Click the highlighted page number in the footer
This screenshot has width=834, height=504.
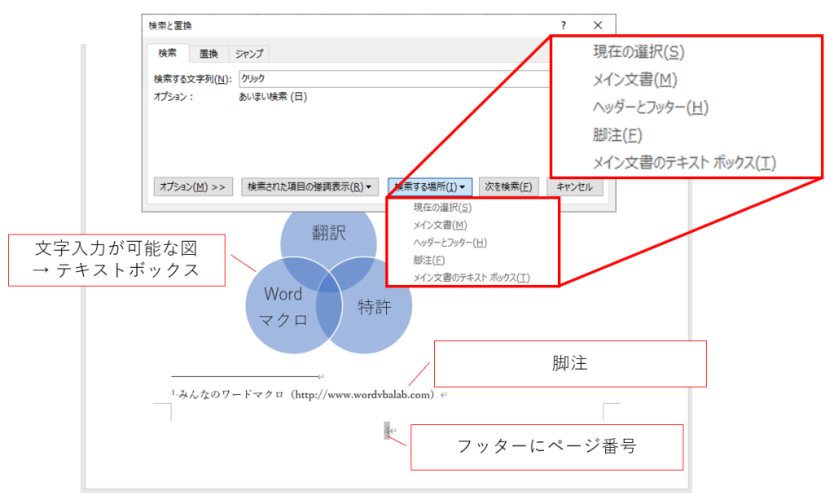pos(388,431)
